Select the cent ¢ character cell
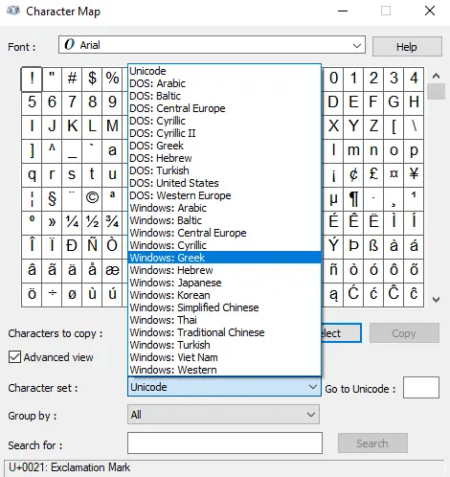This screenshot has height=477, width=450. pos(353,174)
